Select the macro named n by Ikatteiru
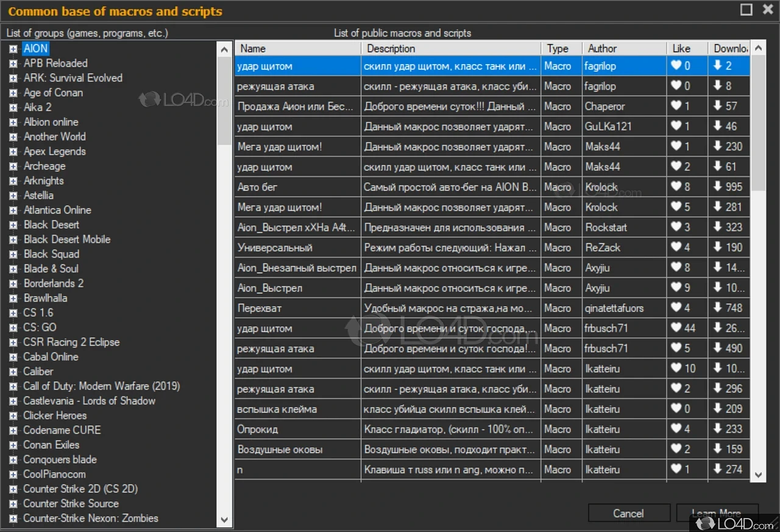Viewport: 780px width, 532px height. [x=492, y=469]
